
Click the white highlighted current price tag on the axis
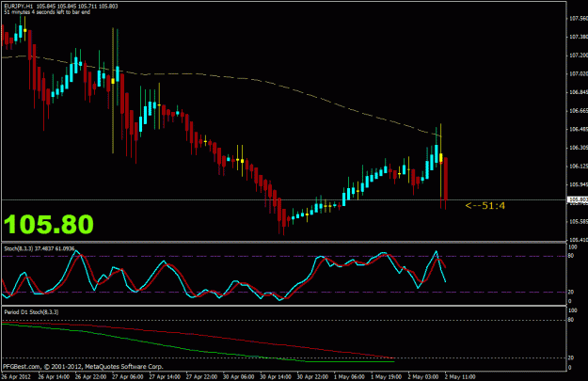578,199
